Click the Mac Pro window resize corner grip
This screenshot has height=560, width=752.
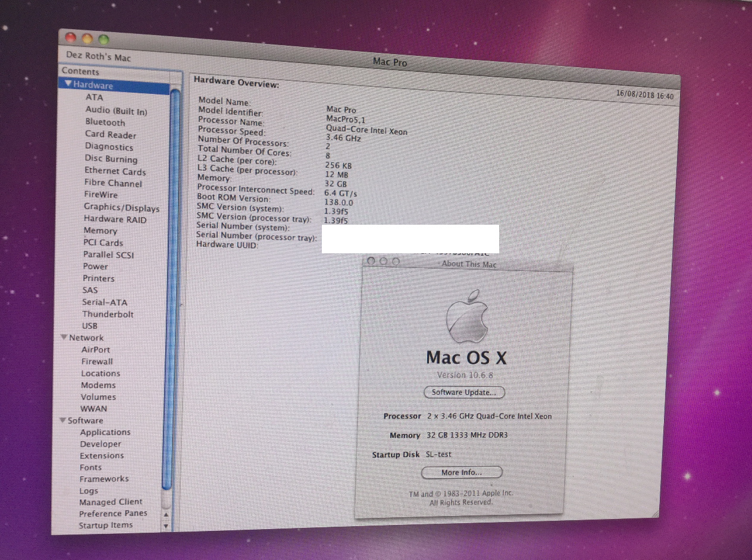(x=655, y=513)
